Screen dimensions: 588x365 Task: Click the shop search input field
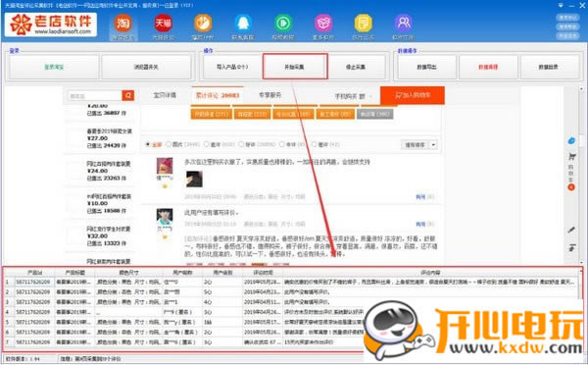click(x=95, y=96)
